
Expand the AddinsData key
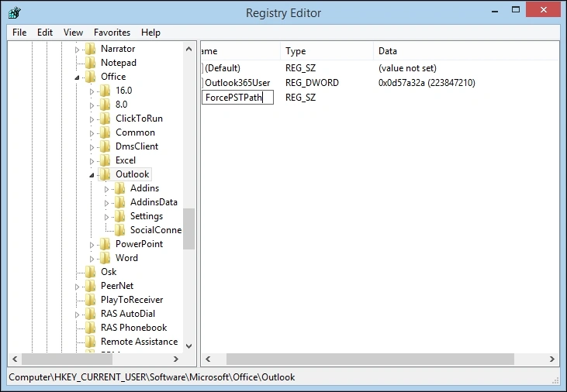(106, 203)
